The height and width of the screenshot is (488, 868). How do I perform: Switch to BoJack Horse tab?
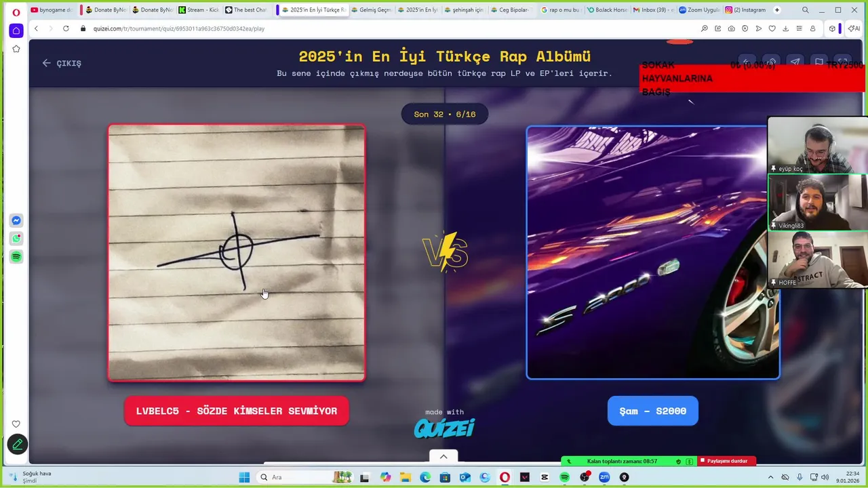tap(607, 10)
